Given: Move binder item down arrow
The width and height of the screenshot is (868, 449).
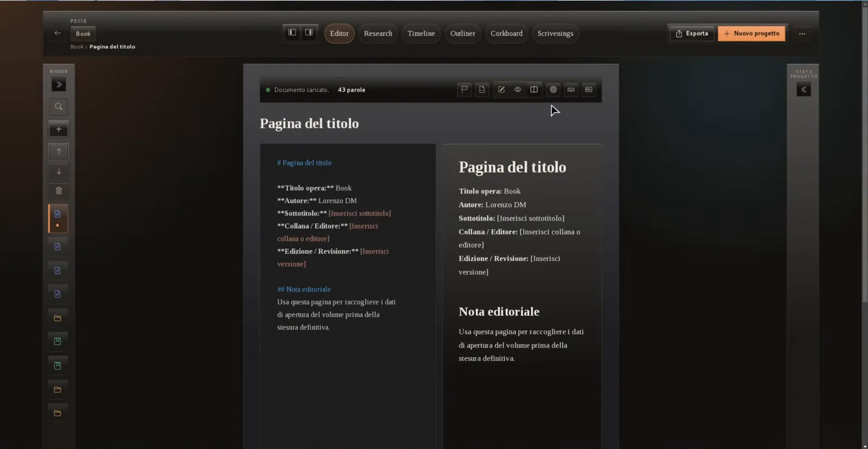Looking at the screenshot, I should 59,171.
